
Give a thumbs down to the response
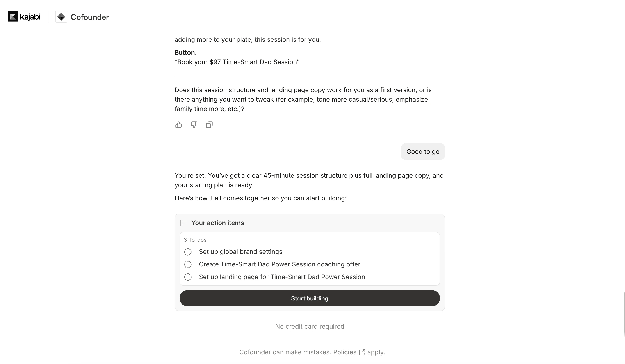pyautogui.click(x=194, y=125)
